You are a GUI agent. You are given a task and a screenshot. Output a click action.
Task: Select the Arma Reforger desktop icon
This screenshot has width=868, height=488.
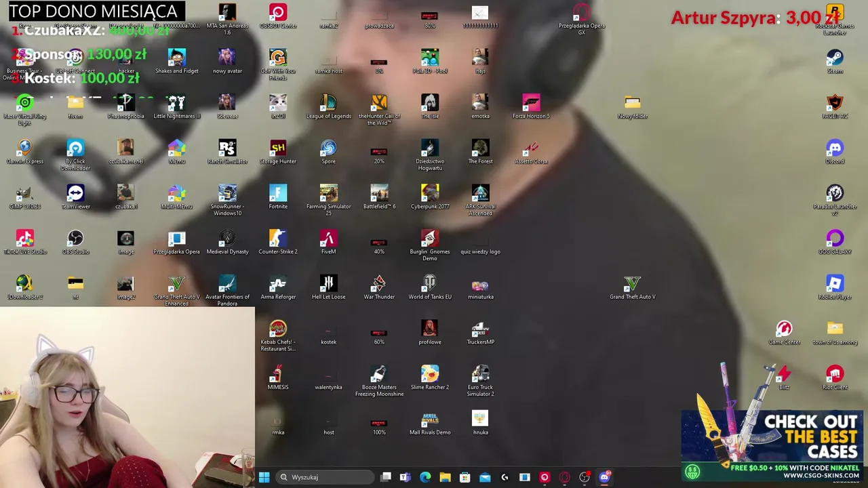(278, 287)
